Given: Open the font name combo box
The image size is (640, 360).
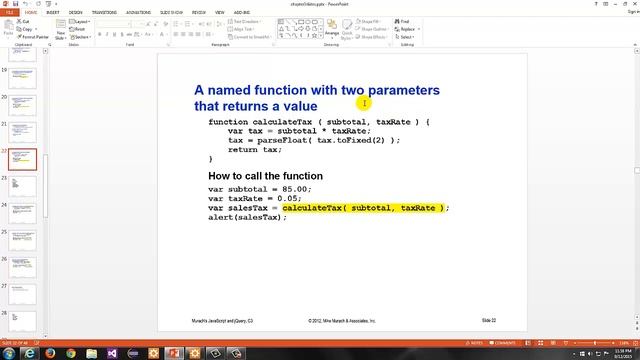Looking at the screenshot, I should [114, 24].
